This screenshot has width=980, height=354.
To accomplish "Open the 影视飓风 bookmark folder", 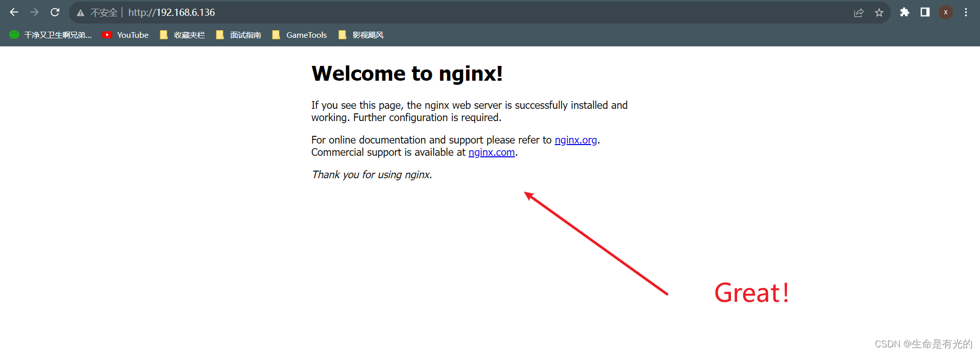I will (x=361, y=35).
